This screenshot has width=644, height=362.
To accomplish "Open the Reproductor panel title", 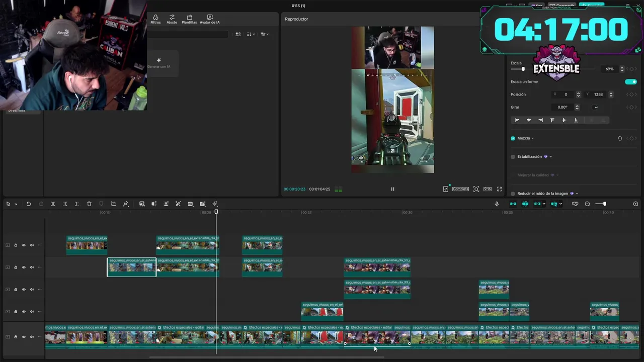I will 296,19.
